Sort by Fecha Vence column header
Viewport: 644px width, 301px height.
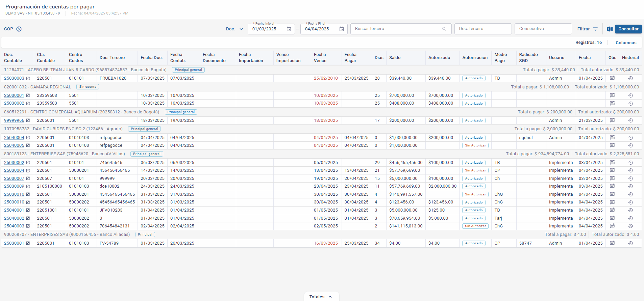[320, 58]
